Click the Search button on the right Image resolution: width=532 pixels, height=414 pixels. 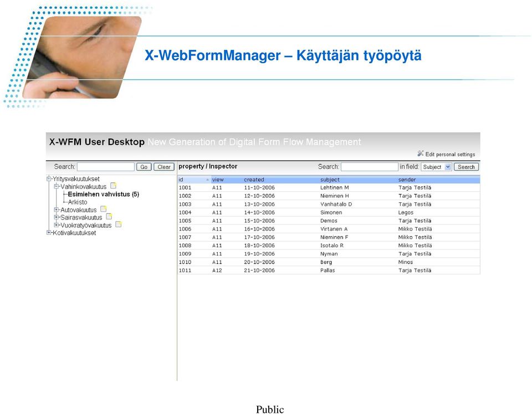(x=466, y=167)
